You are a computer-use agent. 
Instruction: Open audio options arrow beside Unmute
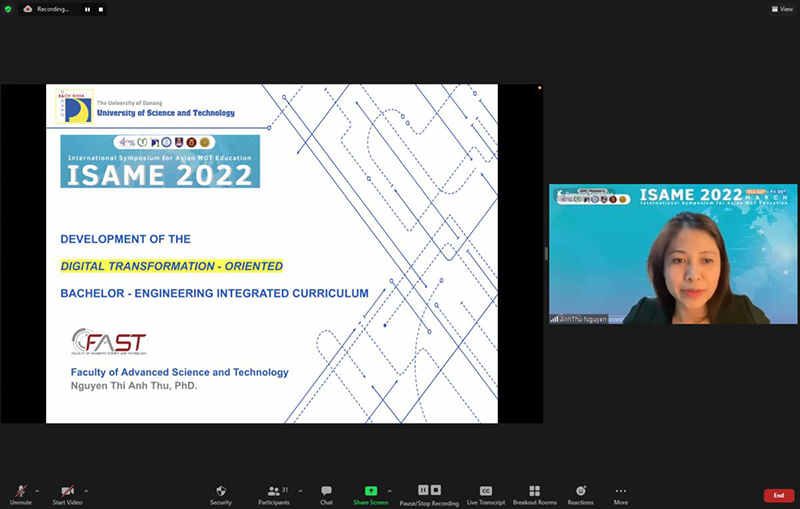[x=37, y=491]
